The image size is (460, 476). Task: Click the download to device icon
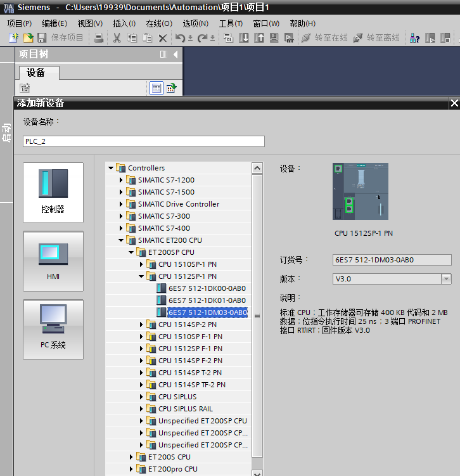(x=244, y=38)
